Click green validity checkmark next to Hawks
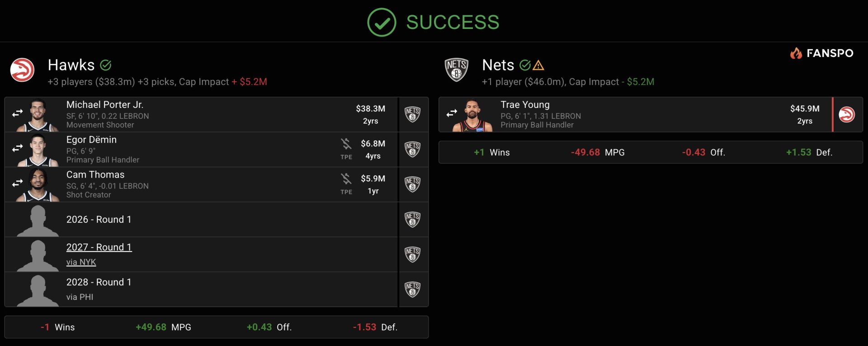 [106, 65]
